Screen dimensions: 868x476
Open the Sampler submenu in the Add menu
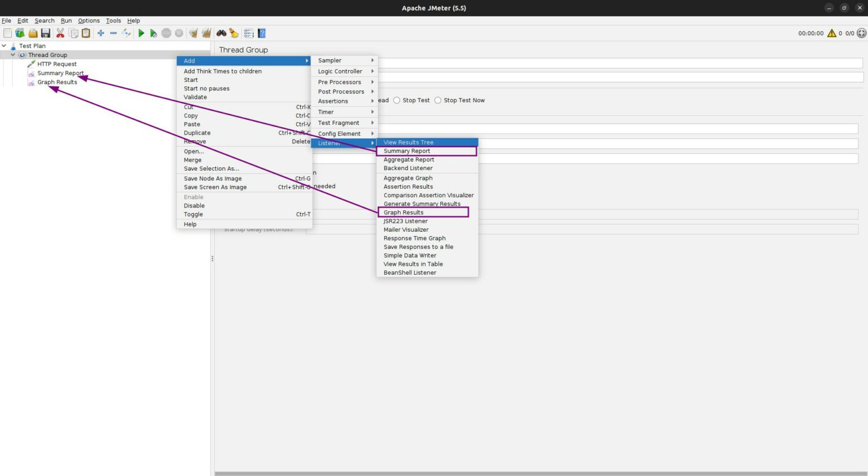pos(331,60)
